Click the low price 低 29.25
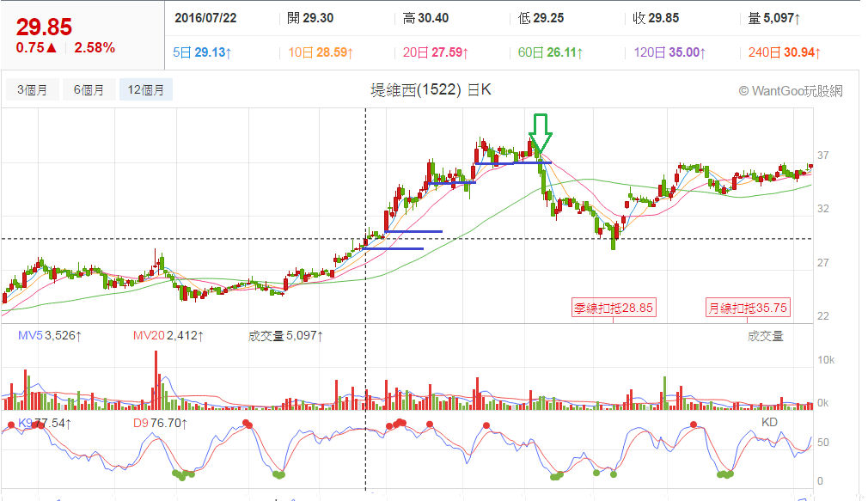 click(x=541, y=18)
